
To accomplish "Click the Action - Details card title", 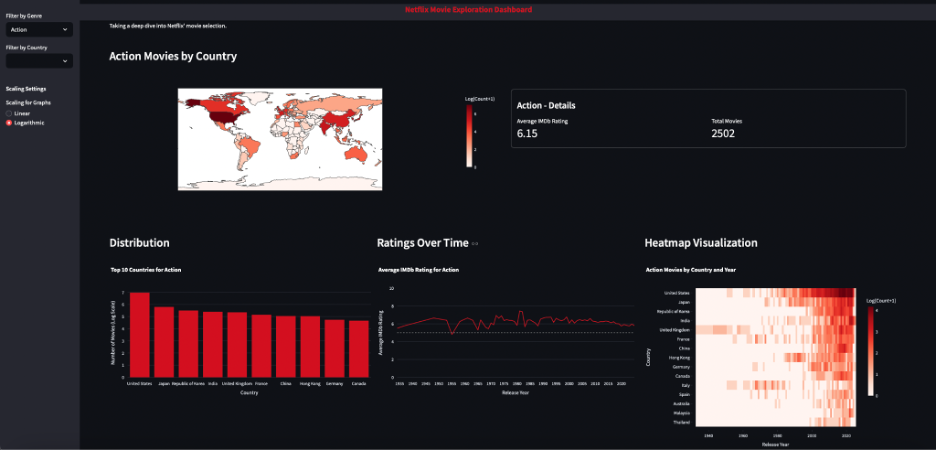I will [546, 106].
